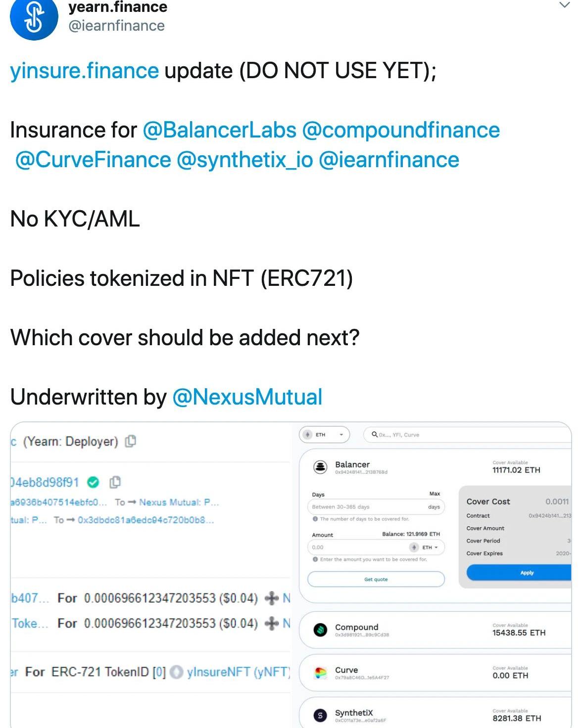This screenshot has width=583, height=728.
Task: Expand the ETH currency selector at top
Action: point(325,435)
